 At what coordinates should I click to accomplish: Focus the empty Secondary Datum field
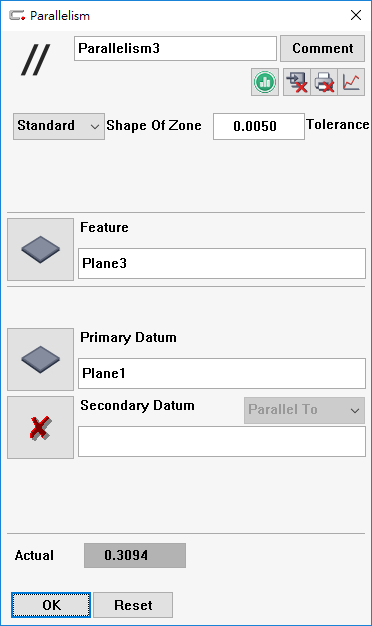coord(222,441)
